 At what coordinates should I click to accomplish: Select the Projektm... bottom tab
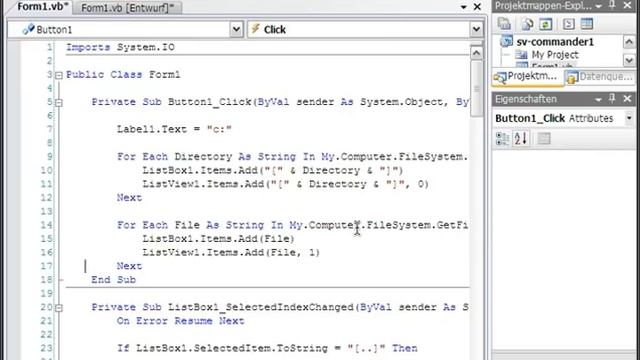pyautogui.click(x=527, y=76)
